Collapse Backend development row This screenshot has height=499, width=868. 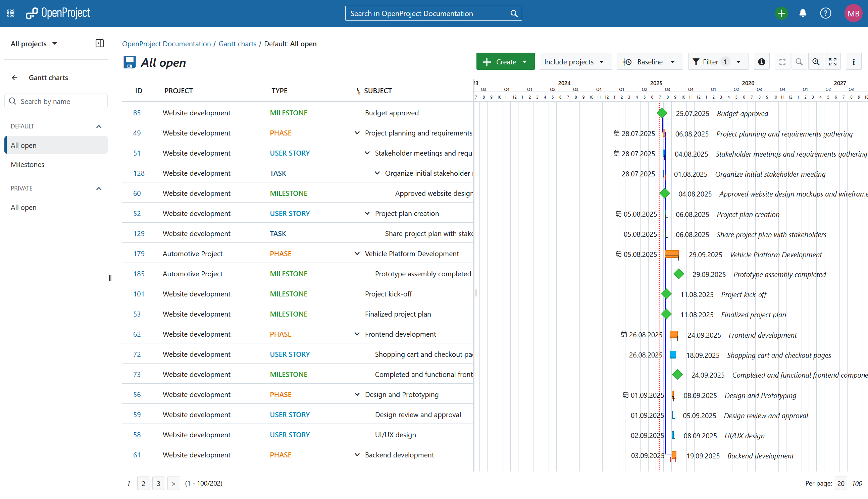pyautogui.click(x=357, y=455)
